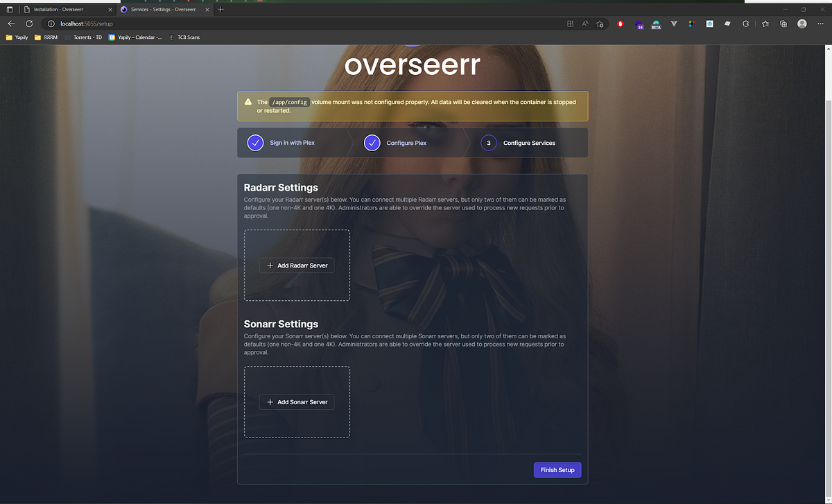Image resolution: width=832 pixels, height=504 pixels.
Task: Click the read aloud icon in the toolbar
Action: pos(586,23)
